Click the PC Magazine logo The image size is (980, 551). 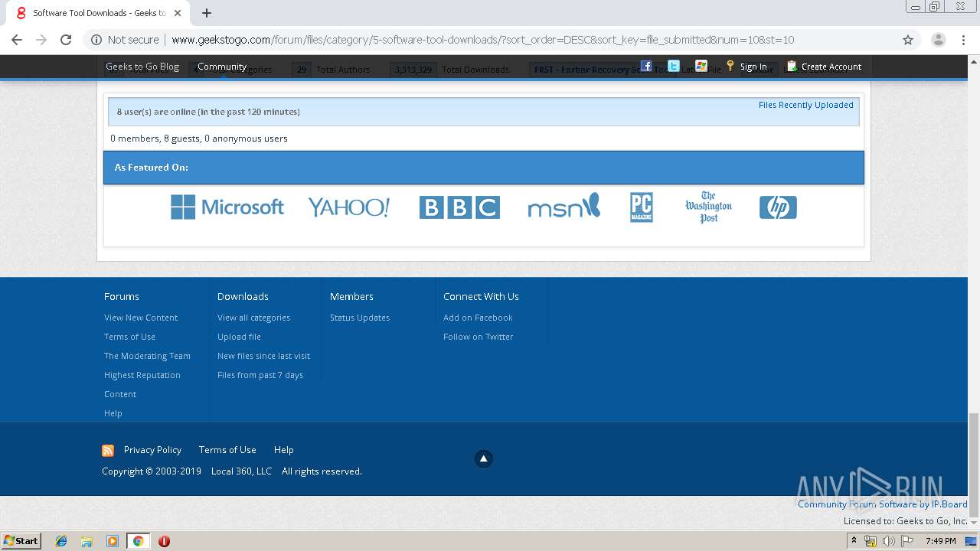(642, 207)
